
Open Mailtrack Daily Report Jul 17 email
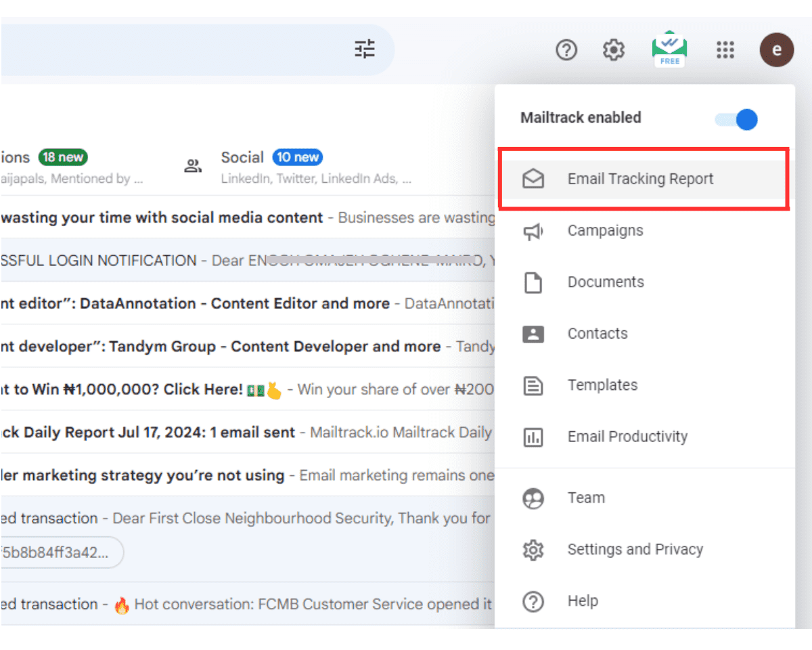(x=248, y=432)
